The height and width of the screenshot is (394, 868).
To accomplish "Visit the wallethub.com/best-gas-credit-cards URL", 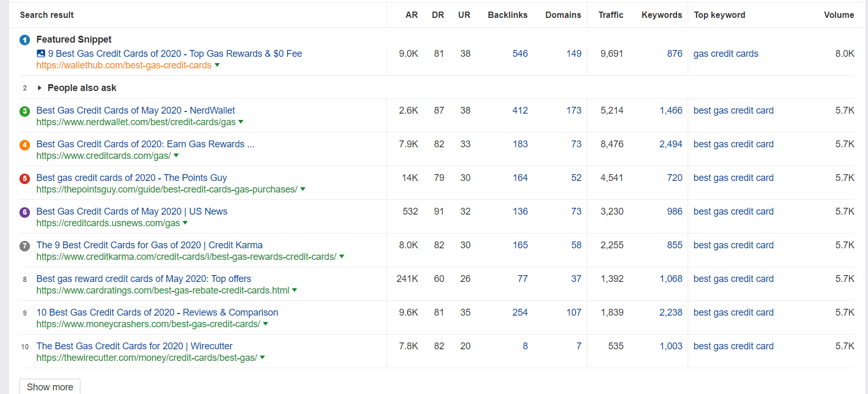I will coord(124,65).
